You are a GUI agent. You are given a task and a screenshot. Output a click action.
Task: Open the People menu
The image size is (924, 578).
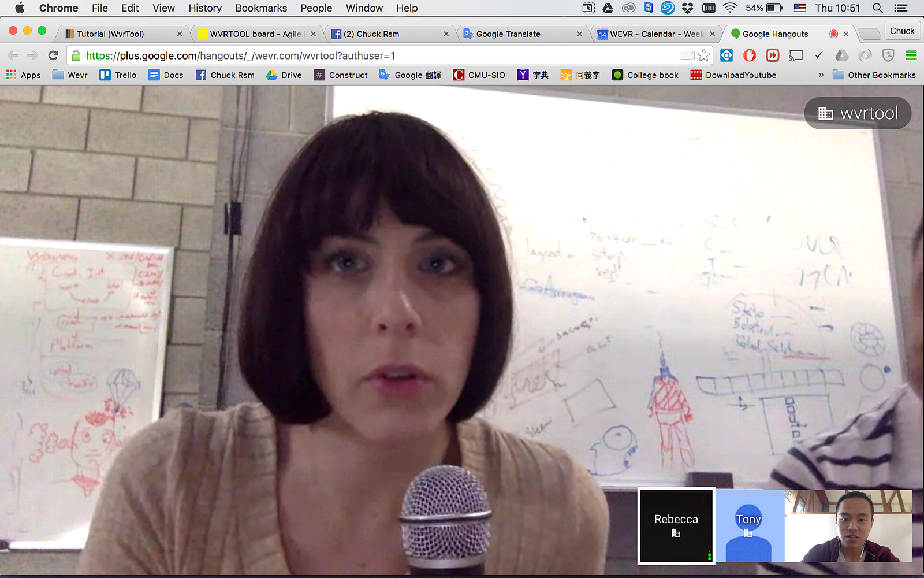(x=316, y=8)
